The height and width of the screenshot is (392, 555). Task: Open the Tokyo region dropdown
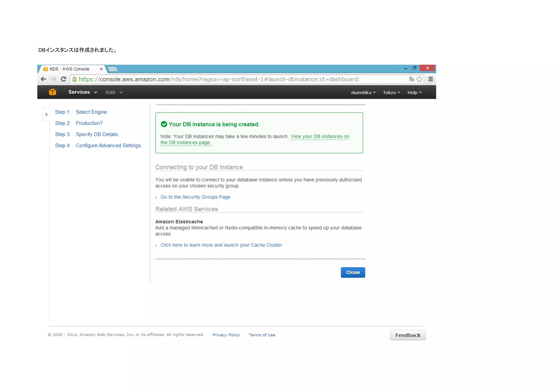tap(392, 93)
